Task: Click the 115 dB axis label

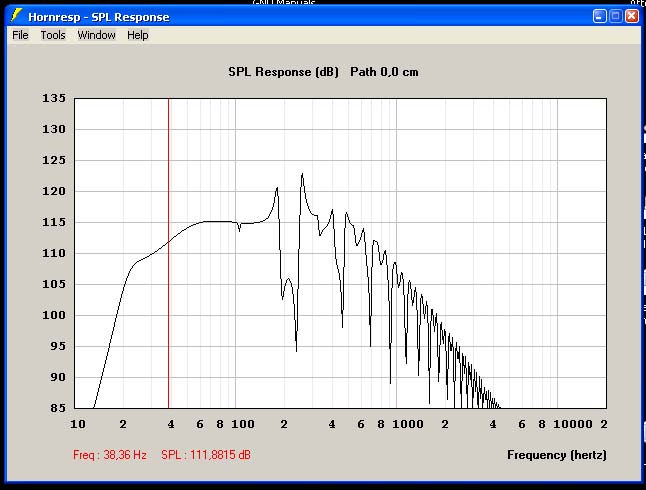Action: pyautogui.click(x=54, y=222)
